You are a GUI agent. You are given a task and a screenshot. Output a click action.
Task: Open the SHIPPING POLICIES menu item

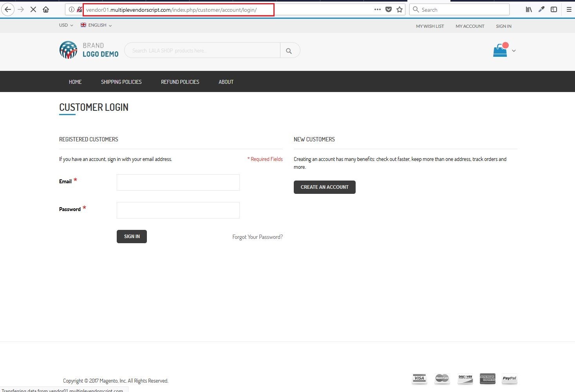click(121, 82)
